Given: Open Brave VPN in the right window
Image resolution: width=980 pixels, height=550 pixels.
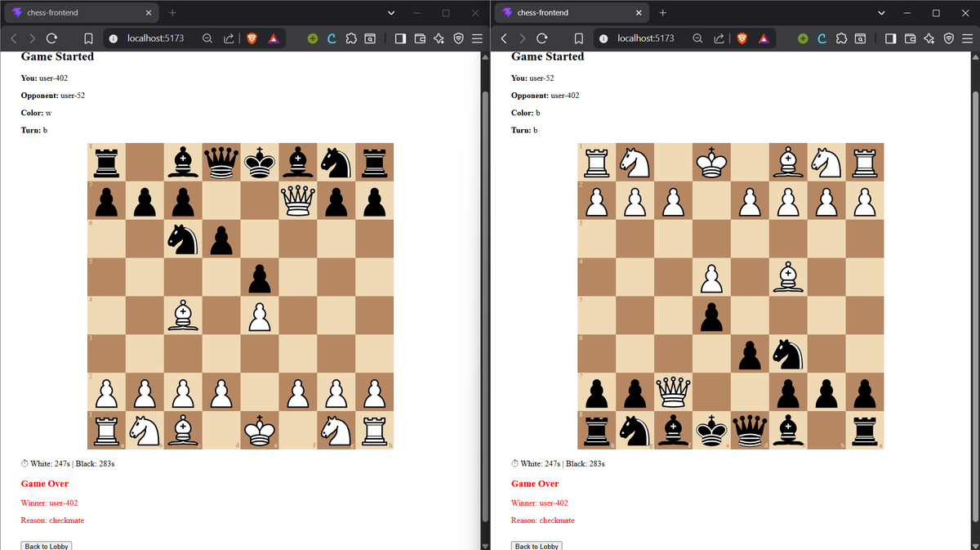Looking at the screenshot, I should coord(948,38).
